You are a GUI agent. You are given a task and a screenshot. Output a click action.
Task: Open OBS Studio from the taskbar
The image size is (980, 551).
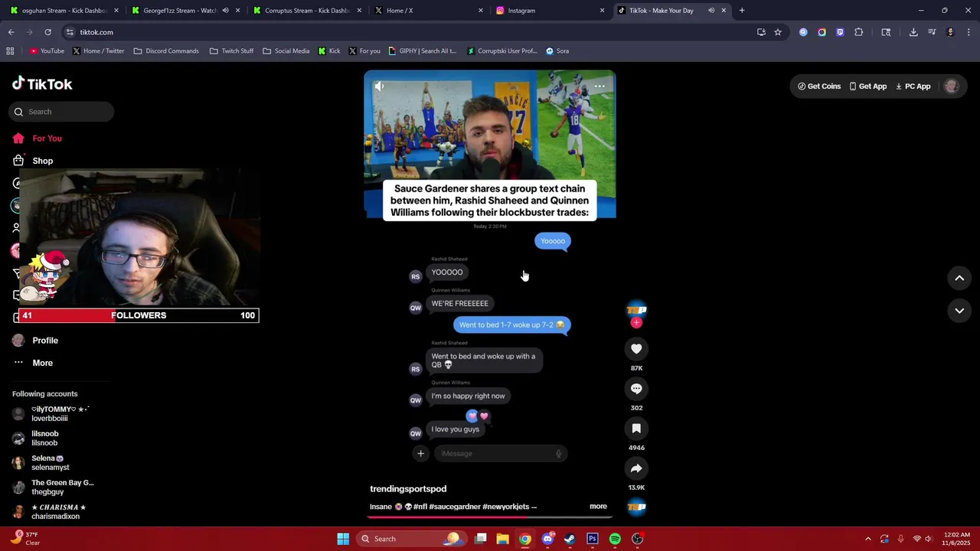[637, 539]
